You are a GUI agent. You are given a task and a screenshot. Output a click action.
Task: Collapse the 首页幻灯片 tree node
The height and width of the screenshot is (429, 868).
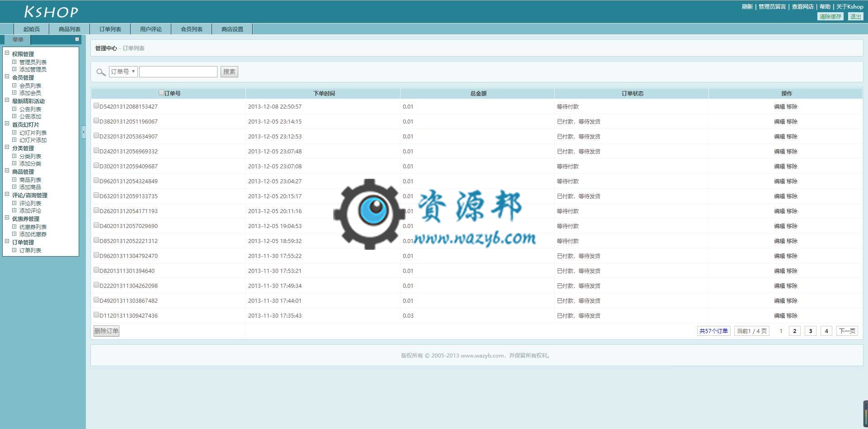point(7,124)
